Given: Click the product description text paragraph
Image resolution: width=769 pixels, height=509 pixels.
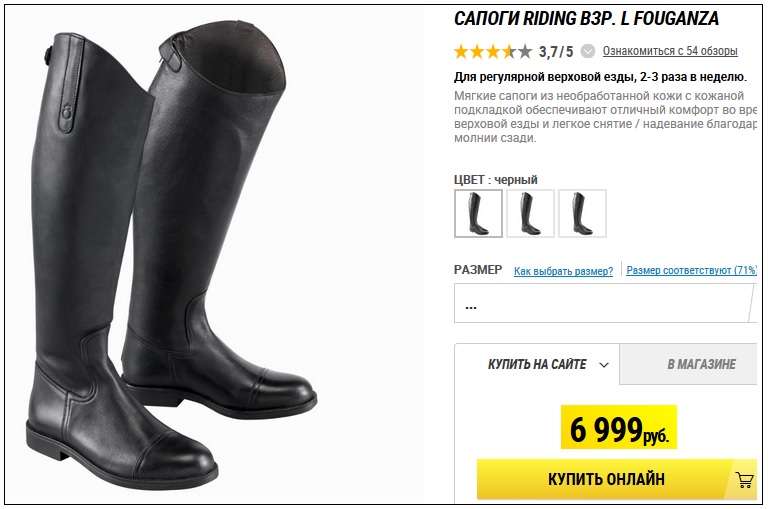Looking at the screenshot, I should point(605,117).
